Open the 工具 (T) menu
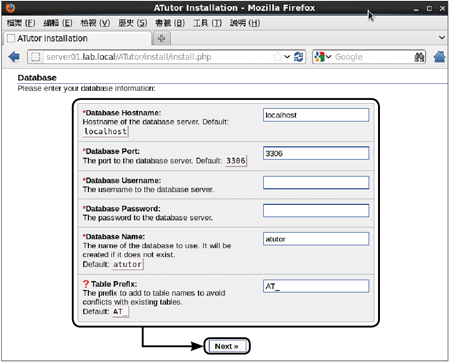This screenshot has height=363, width=450. click(x=207, y=23)
